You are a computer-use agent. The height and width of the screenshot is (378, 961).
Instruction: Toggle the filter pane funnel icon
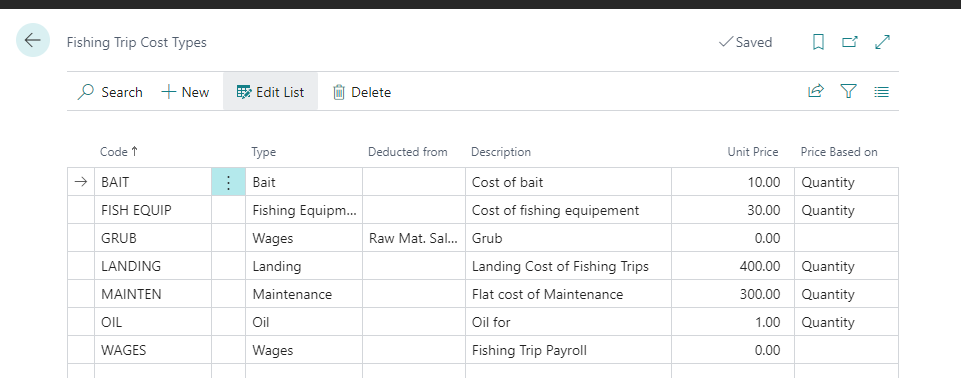848,92
